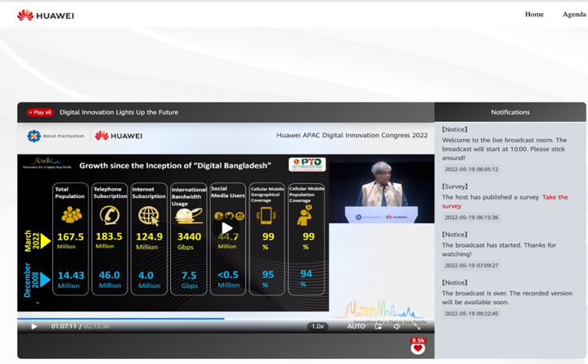This screenshot has width=588, height=364.
Task: Click the video title Digital Innovation Lights Up the Future
Action: pyautogui.click(x=119, y=112)
